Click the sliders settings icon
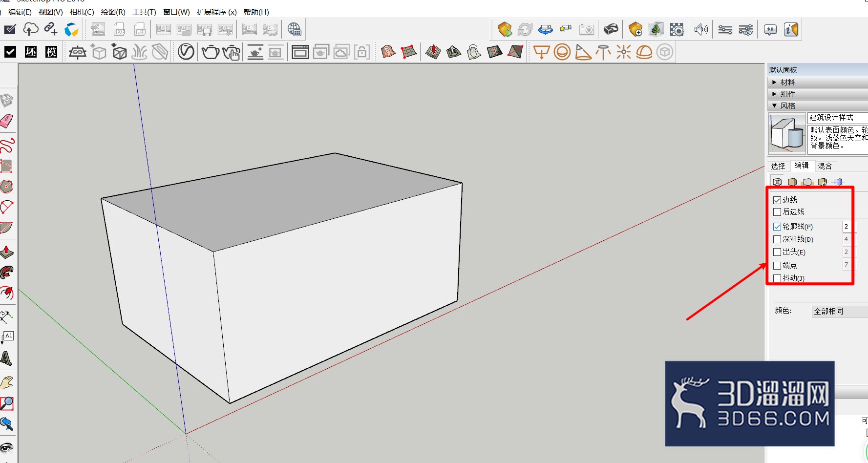 [725, 30]
